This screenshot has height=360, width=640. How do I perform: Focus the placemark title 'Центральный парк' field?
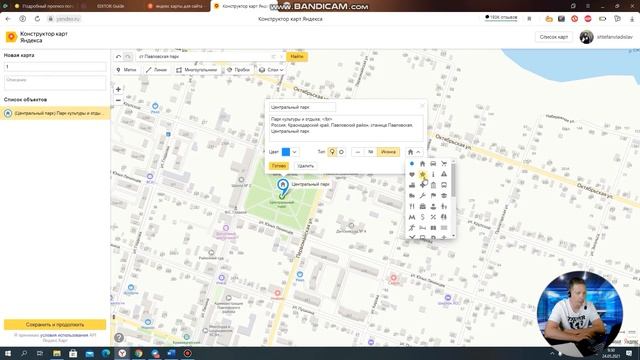[x=302, y=107]
